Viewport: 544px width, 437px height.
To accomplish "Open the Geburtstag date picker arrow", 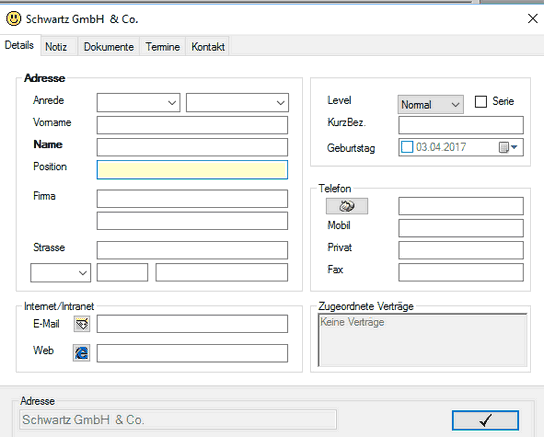I will pos(514,147).
